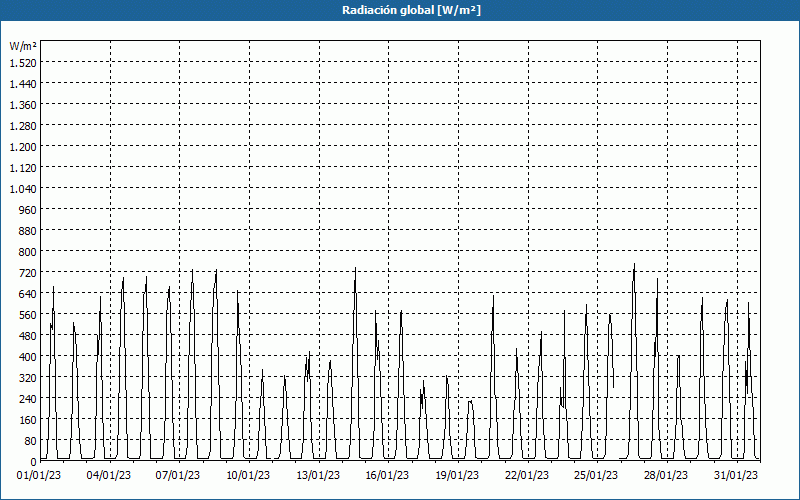Click the 04/01/23 date label

tap(109, 476)
